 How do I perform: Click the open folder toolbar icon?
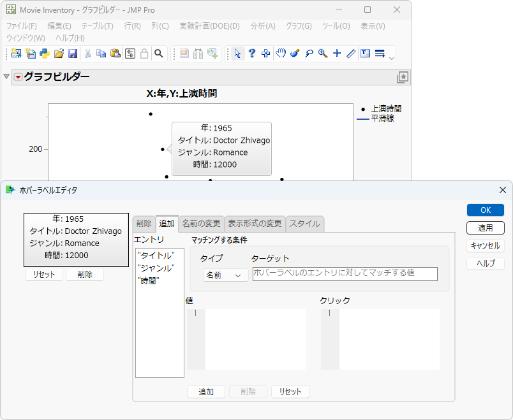(x=59, y=54)
